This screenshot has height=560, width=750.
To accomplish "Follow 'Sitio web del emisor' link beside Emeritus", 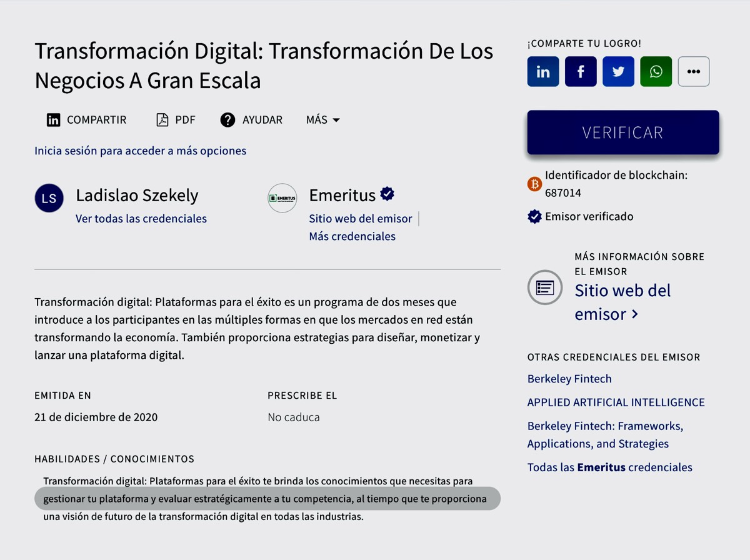I will click(x=361, y=219).
